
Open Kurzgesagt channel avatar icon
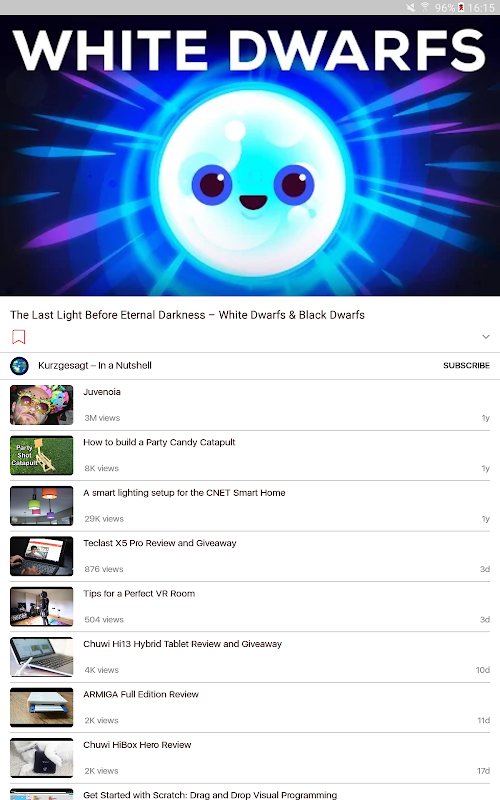(x=19, y=366)
